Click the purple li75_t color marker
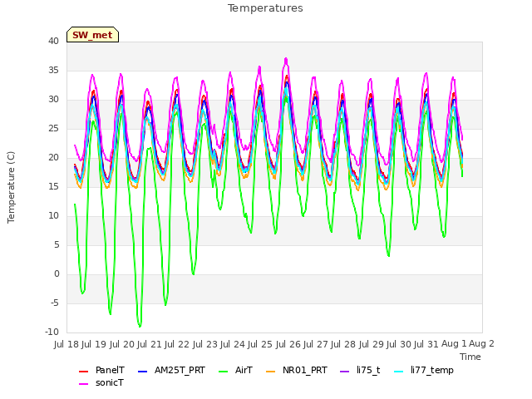The image size is (532, 399). click(x=344, y=372)
